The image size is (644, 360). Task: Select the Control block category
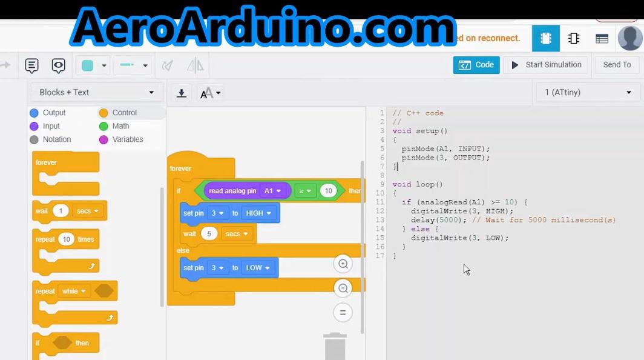(118, 113)
